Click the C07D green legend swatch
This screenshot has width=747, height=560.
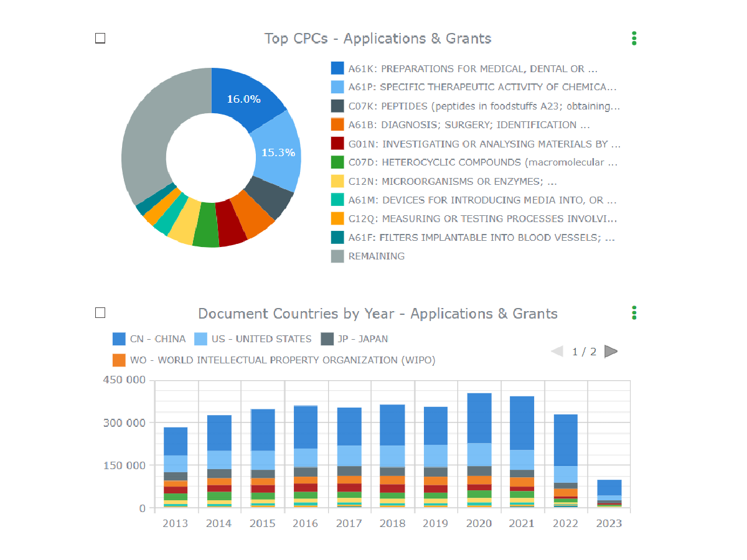point(337,162)
